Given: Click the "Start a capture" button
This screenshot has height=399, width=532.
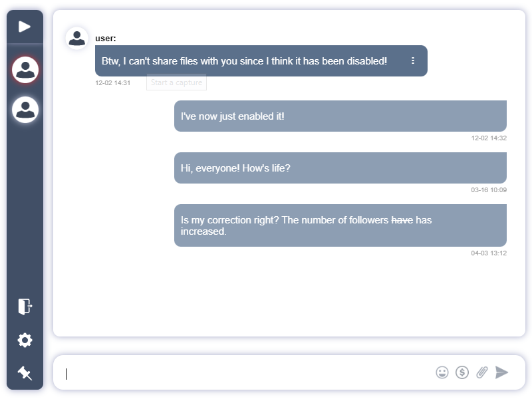Looking at the screenshot, I should pyautogui.click(x=176, y=82).
